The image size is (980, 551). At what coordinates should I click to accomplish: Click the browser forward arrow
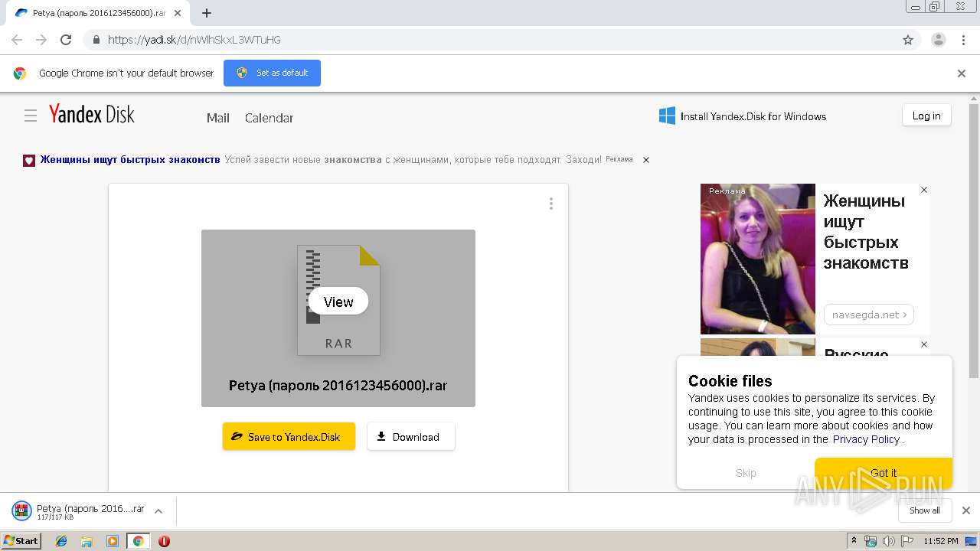pos(41,40)
